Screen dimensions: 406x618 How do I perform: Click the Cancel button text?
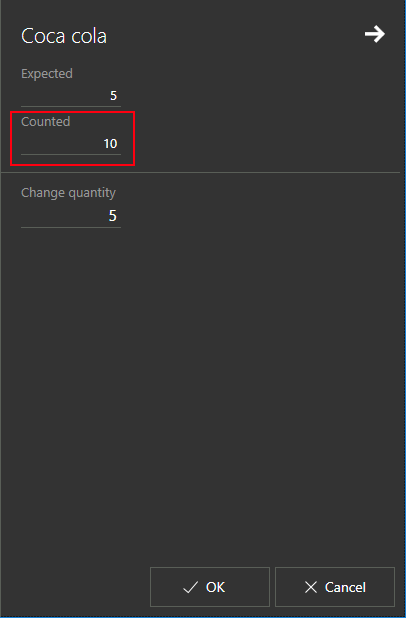[345, 587]
